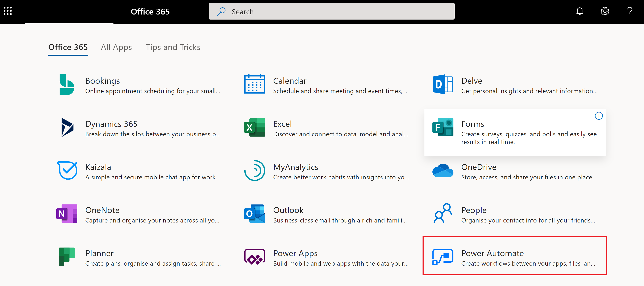Click the Office 365 header title

(150, 12)
